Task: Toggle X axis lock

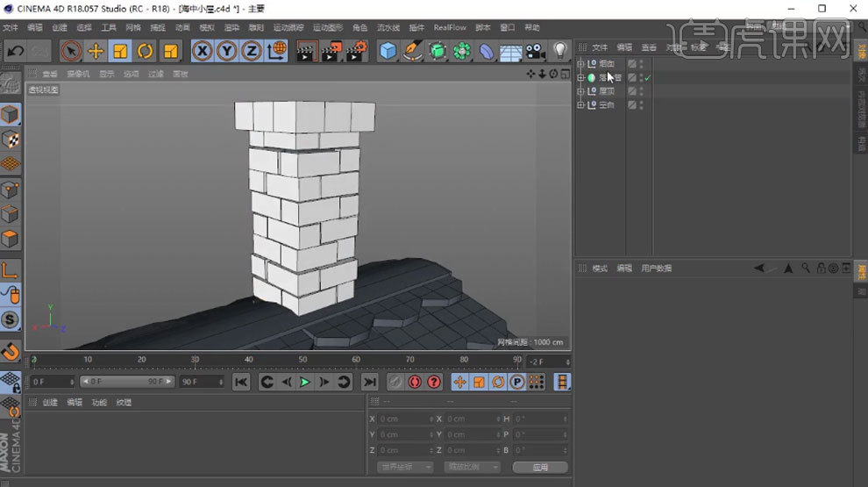Action: [203, 51]
